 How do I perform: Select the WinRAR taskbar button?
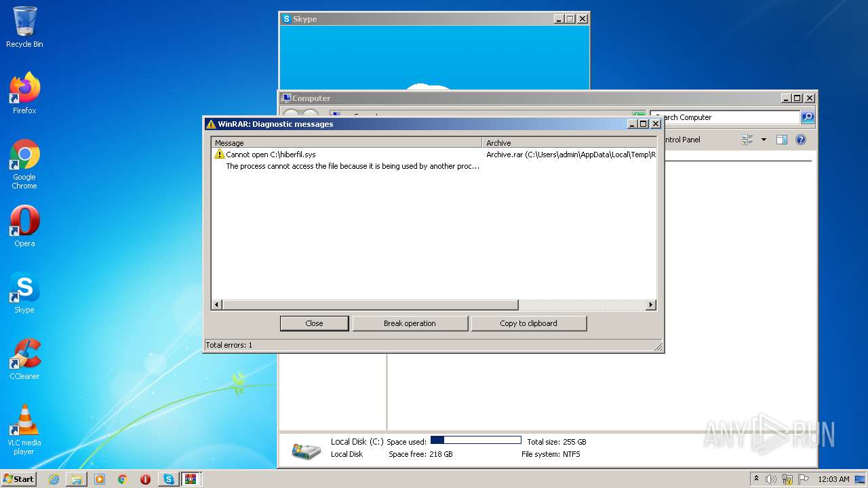pyautogui.click(x=191, y=479)
